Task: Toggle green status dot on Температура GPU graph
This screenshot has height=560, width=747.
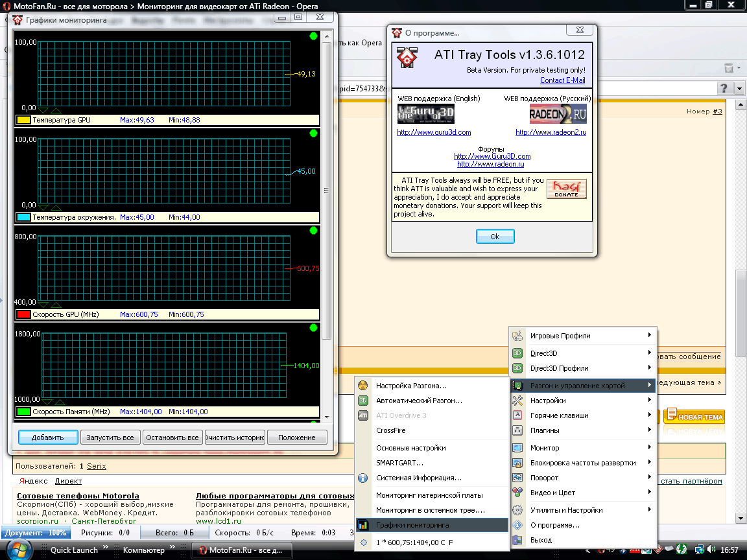Action: 313,36
